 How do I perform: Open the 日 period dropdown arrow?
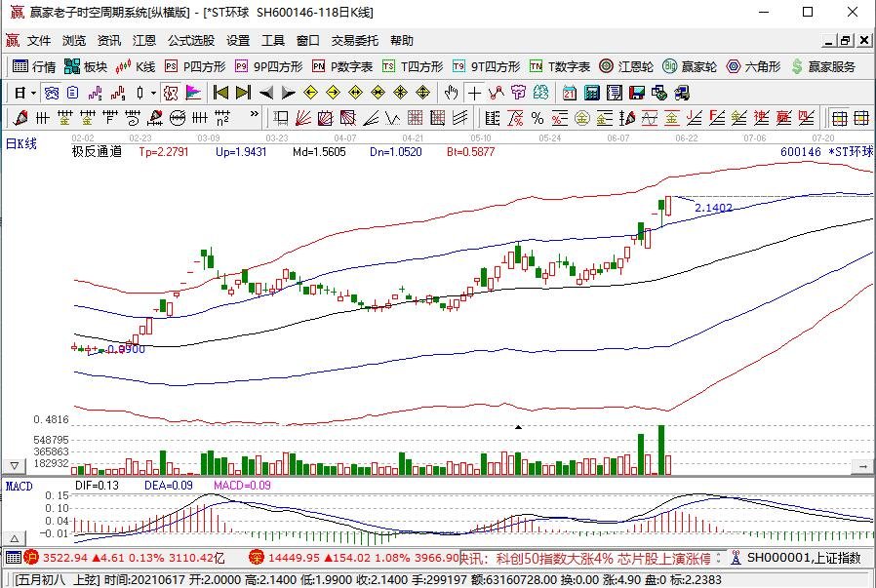coord(34,93)
